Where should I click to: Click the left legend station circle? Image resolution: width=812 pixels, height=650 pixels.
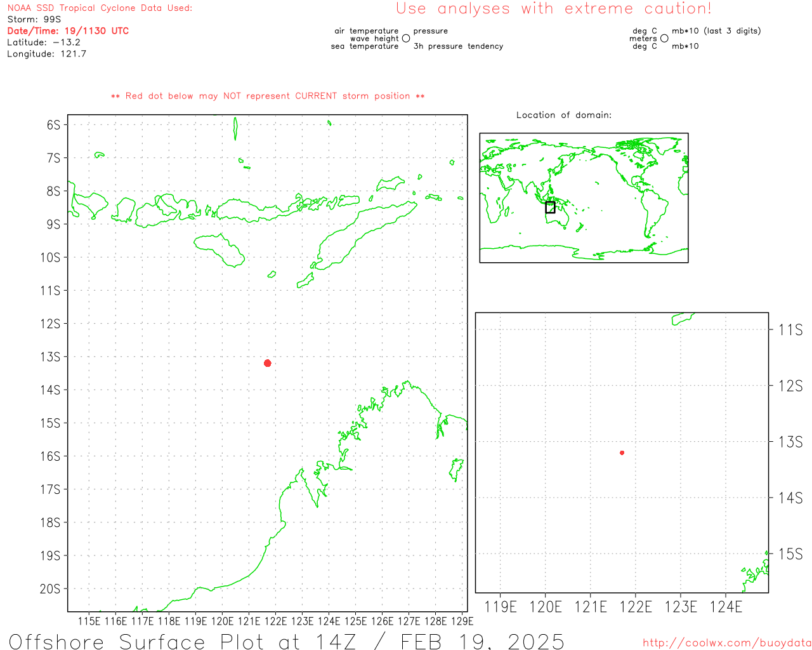[406, 39]
